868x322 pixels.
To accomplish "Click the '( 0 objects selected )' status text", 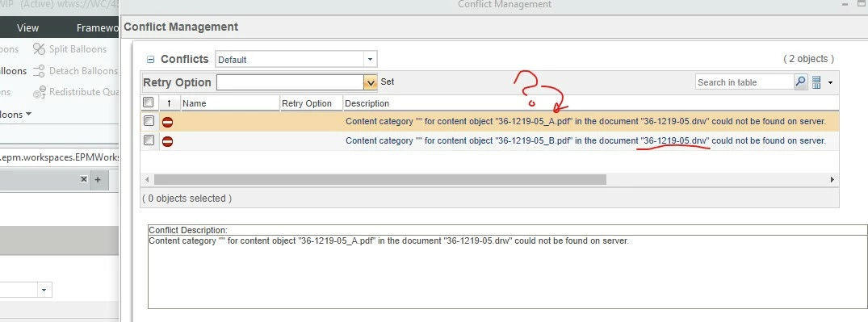I will coord(187,198).
